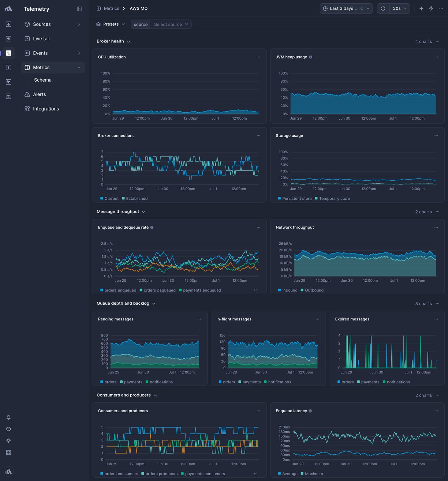
Task: Open the Select source dropdown
Action: click(171, 25)
